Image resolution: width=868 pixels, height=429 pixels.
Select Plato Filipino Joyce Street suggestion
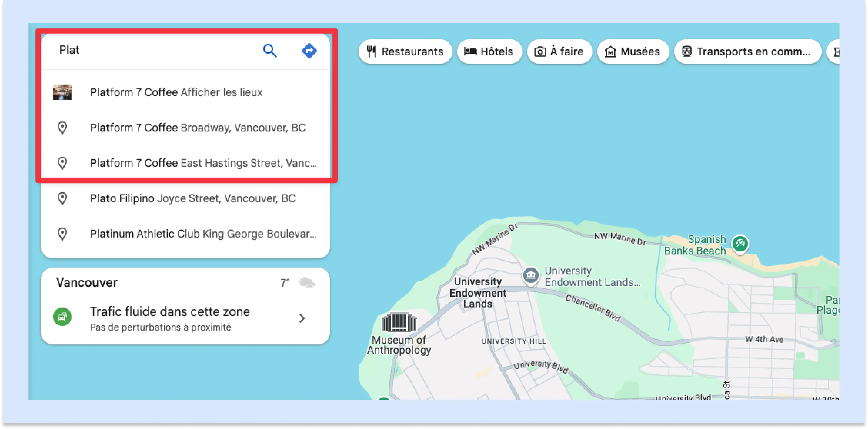point(185,198)
